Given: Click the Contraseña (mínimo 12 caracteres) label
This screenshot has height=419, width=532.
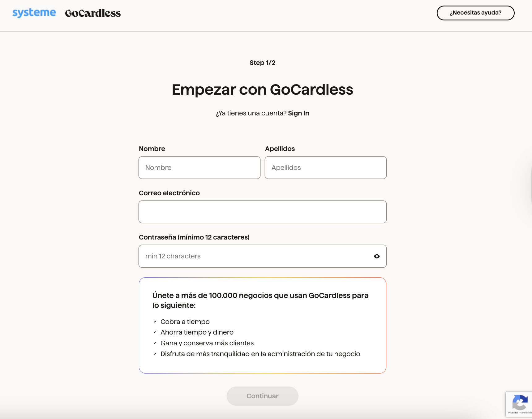Looking at the screenshot, I should [x=194, y=237].
